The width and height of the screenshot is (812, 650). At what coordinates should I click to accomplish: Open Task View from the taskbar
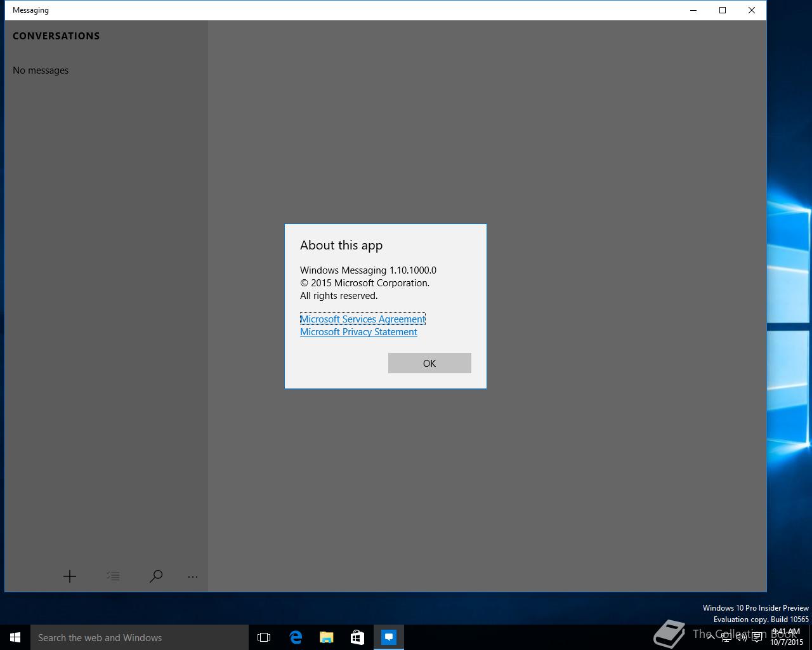264,637
